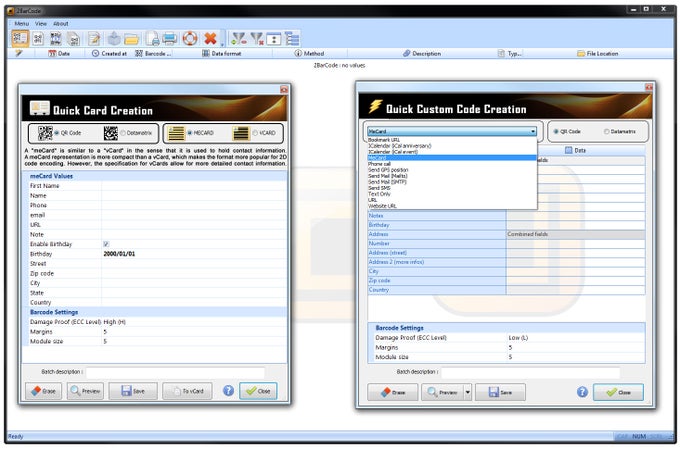Viewport: 680px width, 449px height.
Task: Click the printer toolbar icon
Action: coord(170,39)
